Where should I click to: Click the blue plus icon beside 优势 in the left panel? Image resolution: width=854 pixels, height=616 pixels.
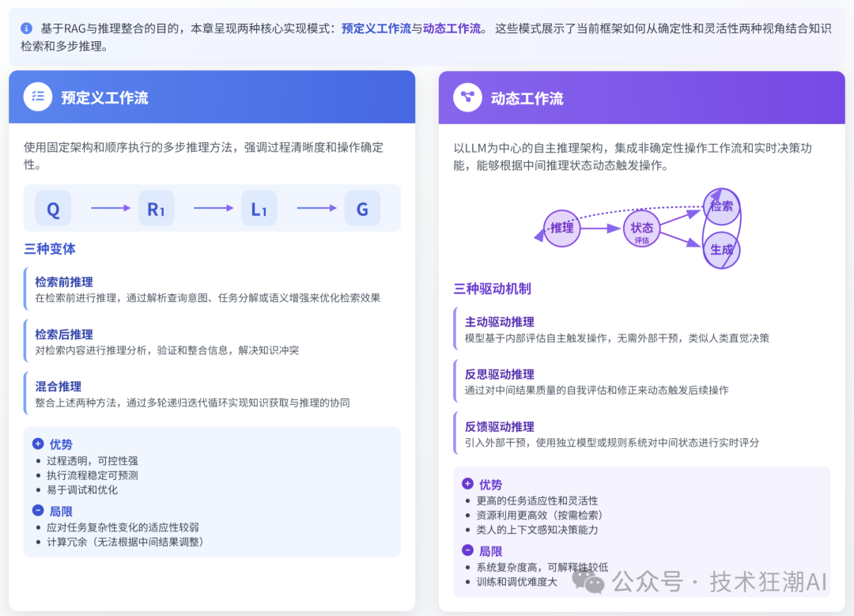click(x=38, y=444)
